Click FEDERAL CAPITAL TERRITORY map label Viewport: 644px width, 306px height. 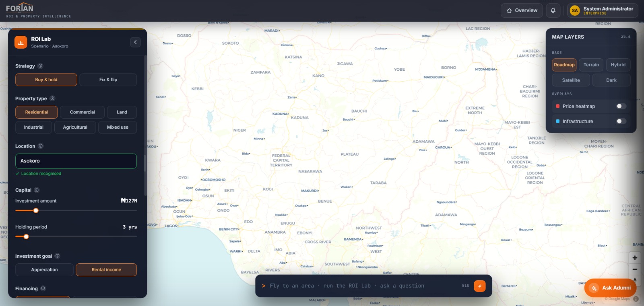tap(281, 160)
